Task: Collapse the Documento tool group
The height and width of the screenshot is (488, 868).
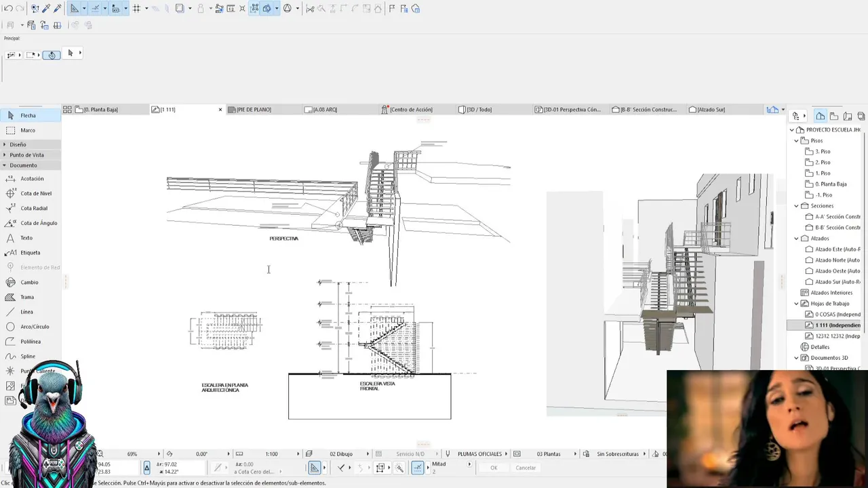Action: point(31,165)
